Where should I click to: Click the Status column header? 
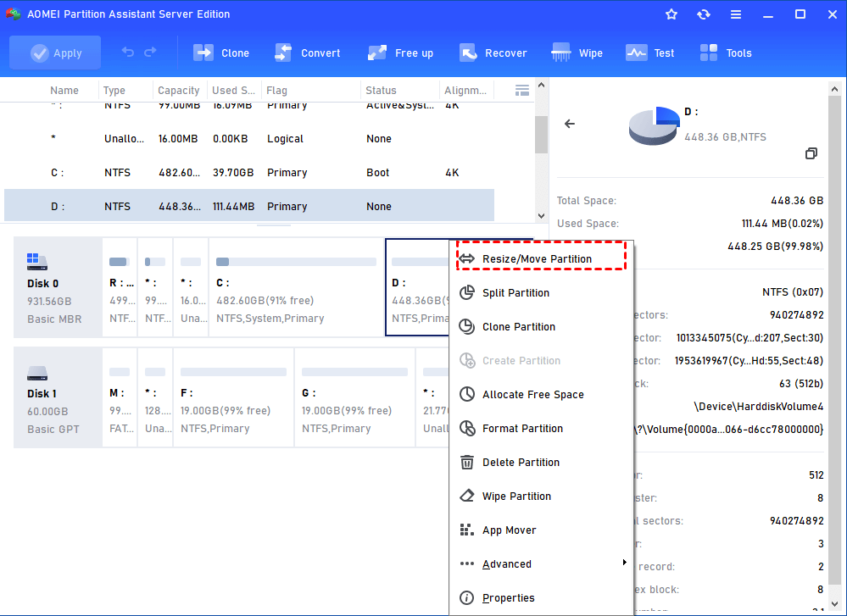[x=381, y=90]
